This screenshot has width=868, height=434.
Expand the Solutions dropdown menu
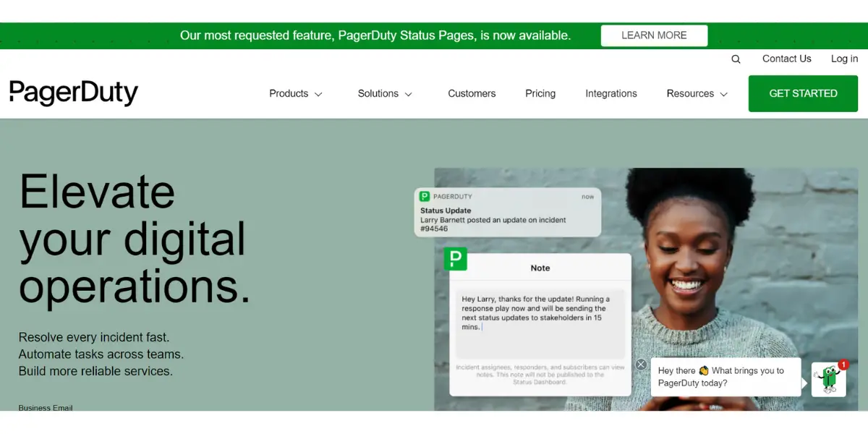coord(385,93)
